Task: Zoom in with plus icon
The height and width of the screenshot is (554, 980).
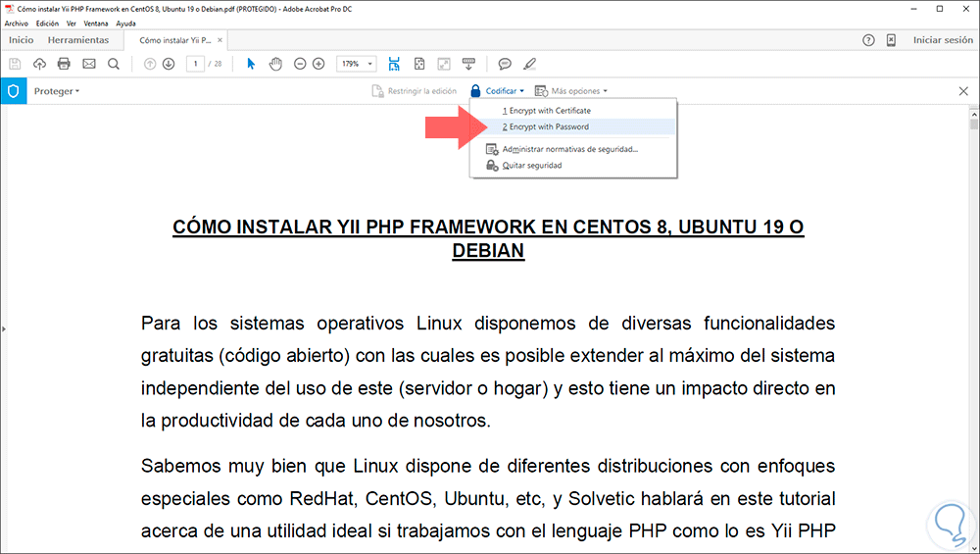Action: click(x=318, y=64)
